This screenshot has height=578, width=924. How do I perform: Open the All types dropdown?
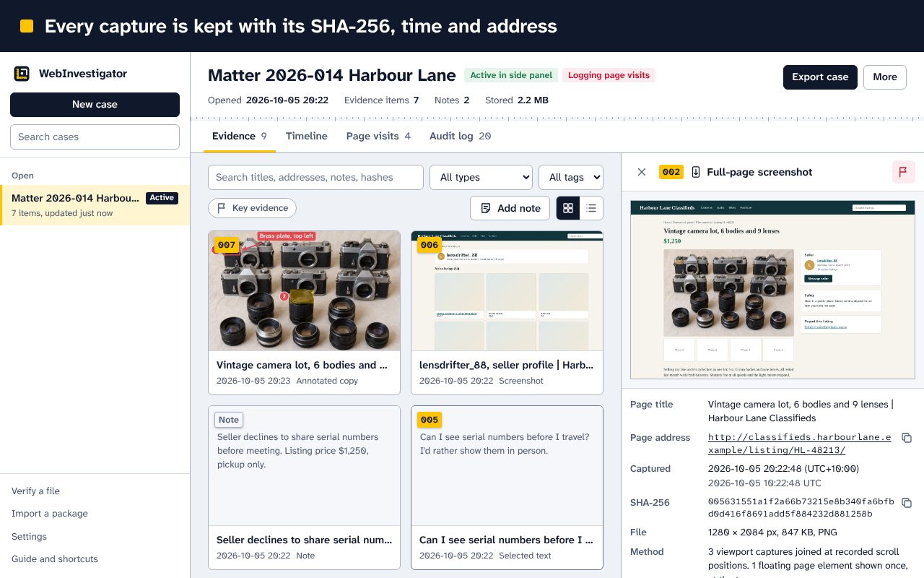click(481, 177)
